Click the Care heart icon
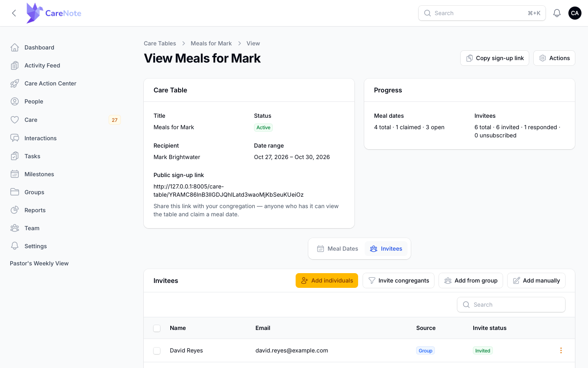 coord(15,120)
